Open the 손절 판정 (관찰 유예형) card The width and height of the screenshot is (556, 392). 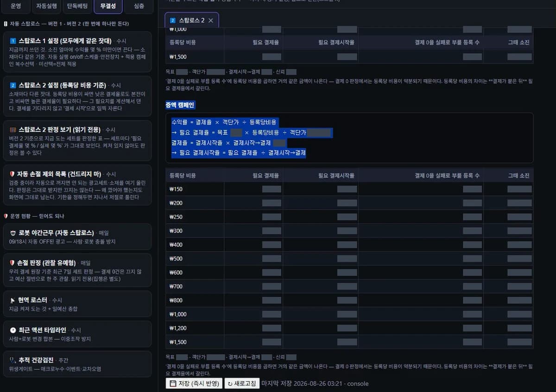point(77,270)
